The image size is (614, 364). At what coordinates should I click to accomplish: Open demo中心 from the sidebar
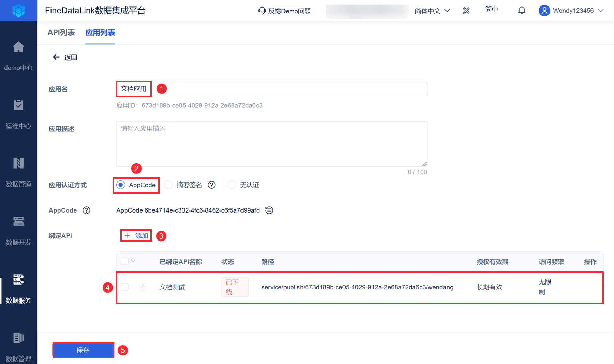tap(18, 56)
